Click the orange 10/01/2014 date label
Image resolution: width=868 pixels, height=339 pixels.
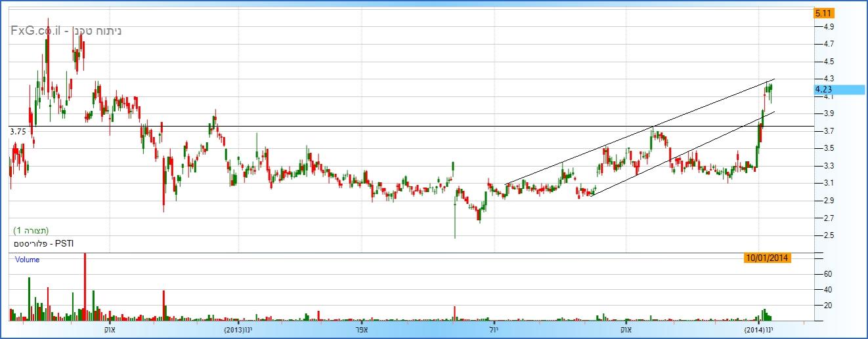click(768, 258)
